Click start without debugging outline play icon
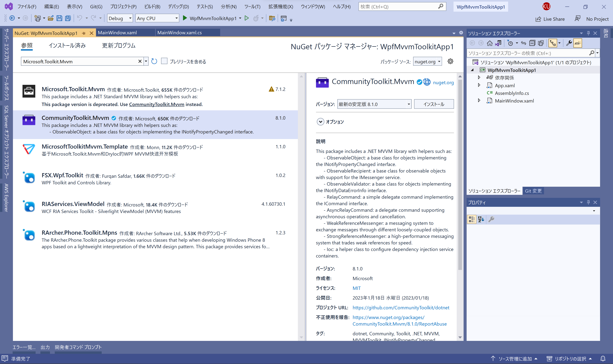613x364 pixels. click(247, 18)
